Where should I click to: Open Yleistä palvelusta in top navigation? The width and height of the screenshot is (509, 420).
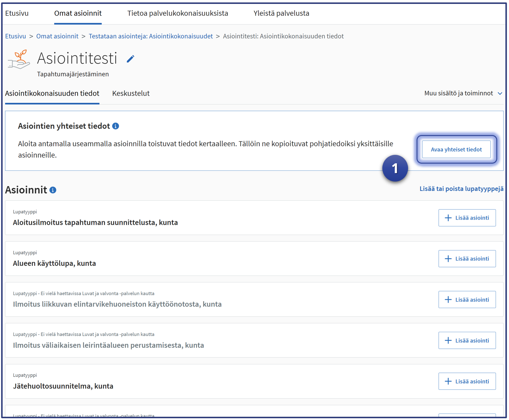[x=281, y=13]
